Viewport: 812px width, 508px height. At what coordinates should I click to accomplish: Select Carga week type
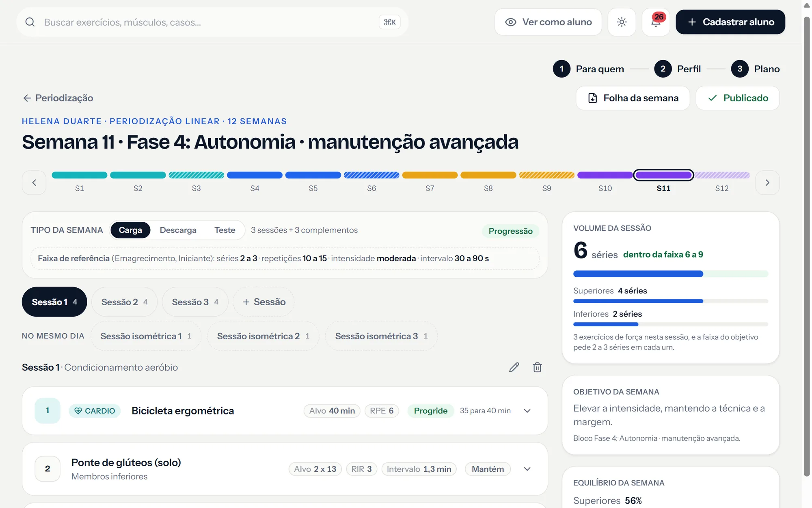(x=130, y=230)
